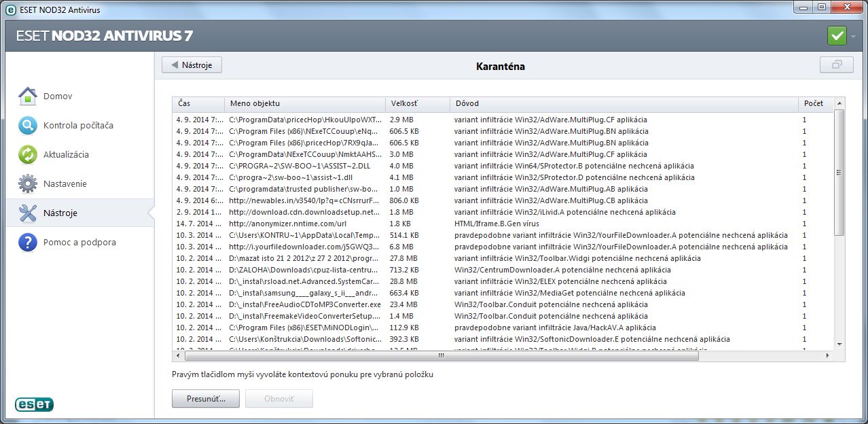
Task: Sort by the Čas column header
Action: coord(198,104)
